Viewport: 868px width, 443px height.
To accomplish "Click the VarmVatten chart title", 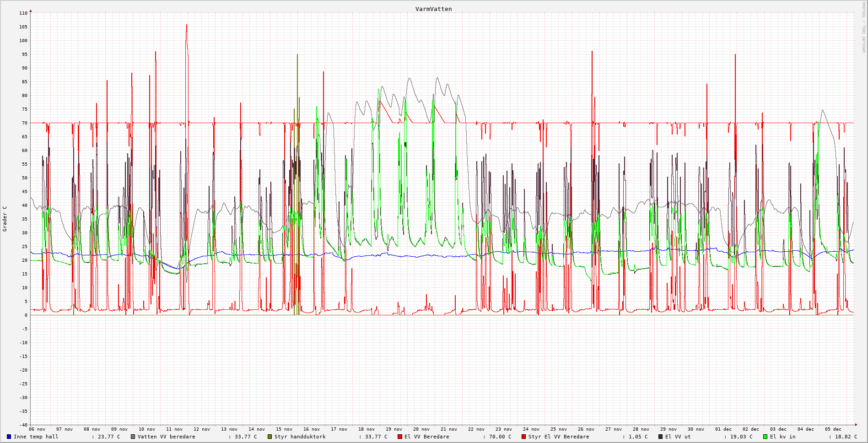I will coord(433,9).
